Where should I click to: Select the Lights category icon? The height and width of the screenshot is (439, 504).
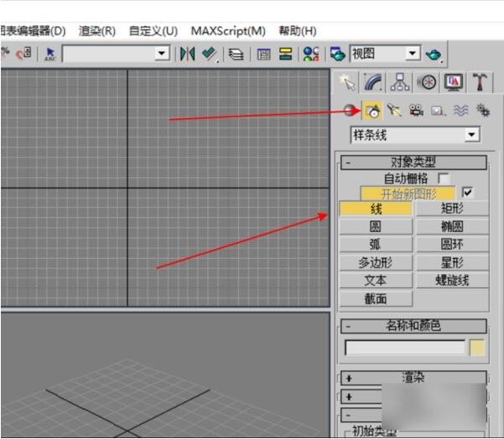[x=395, y=110]
